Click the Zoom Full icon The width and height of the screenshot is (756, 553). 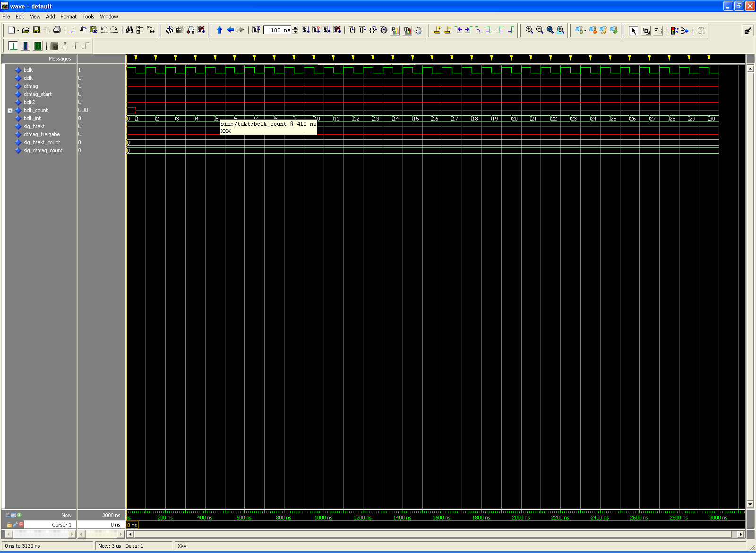[x=550, y=30]
